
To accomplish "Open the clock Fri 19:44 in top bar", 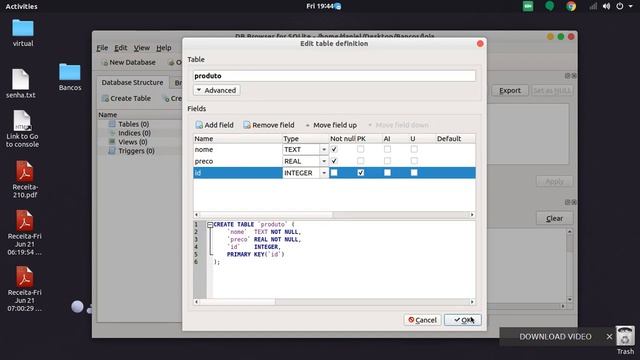I will 320,6.
